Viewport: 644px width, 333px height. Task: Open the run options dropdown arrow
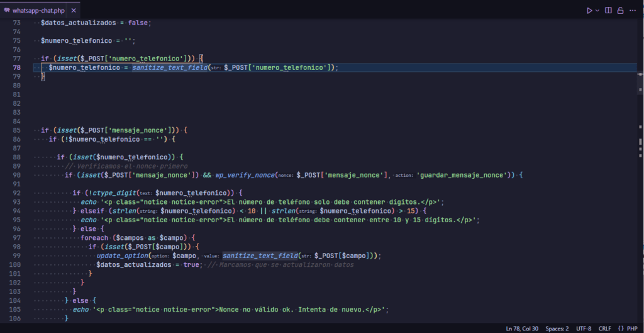click(x=597, y=10)
